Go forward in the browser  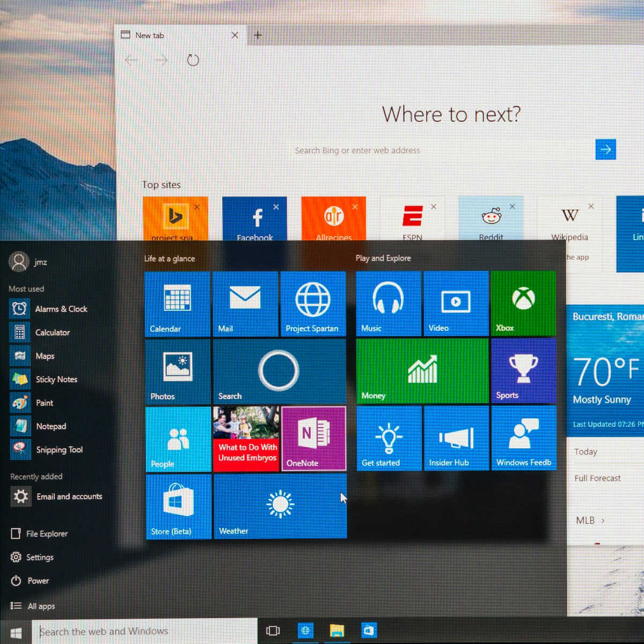coord(161,60)
